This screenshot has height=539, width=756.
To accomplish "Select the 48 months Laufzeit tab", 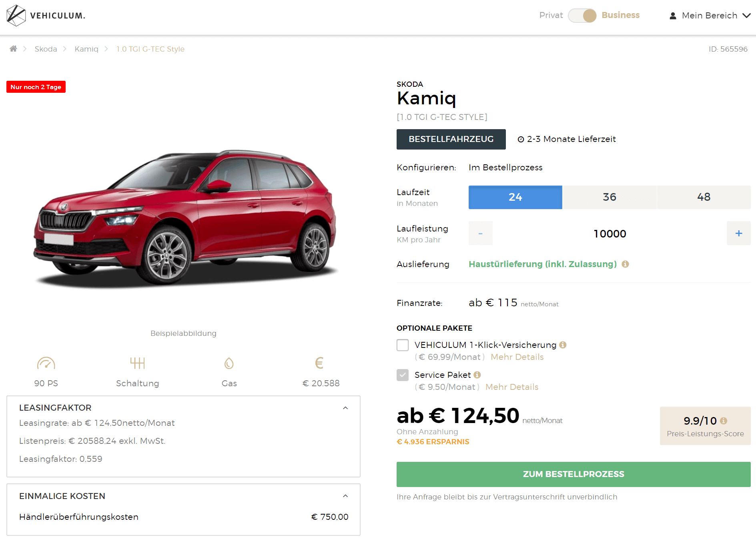I will coord(704,197).
